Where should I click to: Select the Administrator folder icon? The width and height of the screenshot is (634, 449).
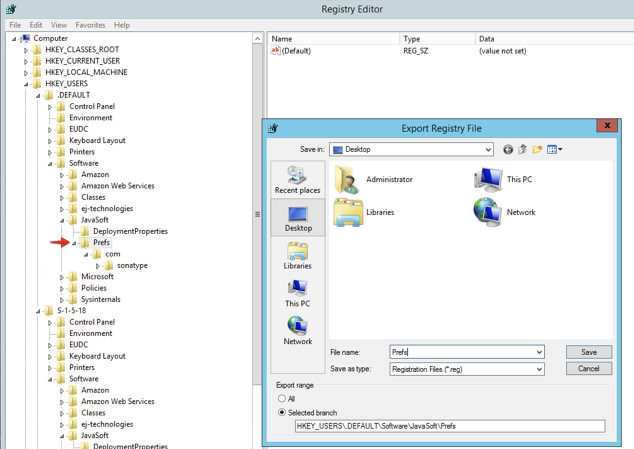349,180
